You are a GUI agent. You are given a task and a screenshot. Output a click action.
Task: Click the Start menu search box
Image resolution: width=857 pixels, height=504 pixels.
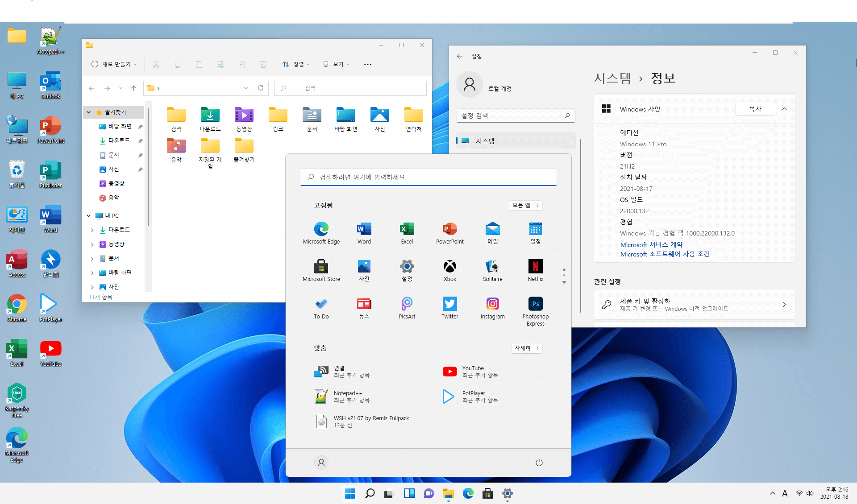pyautogui.click(x=428, y=177)
